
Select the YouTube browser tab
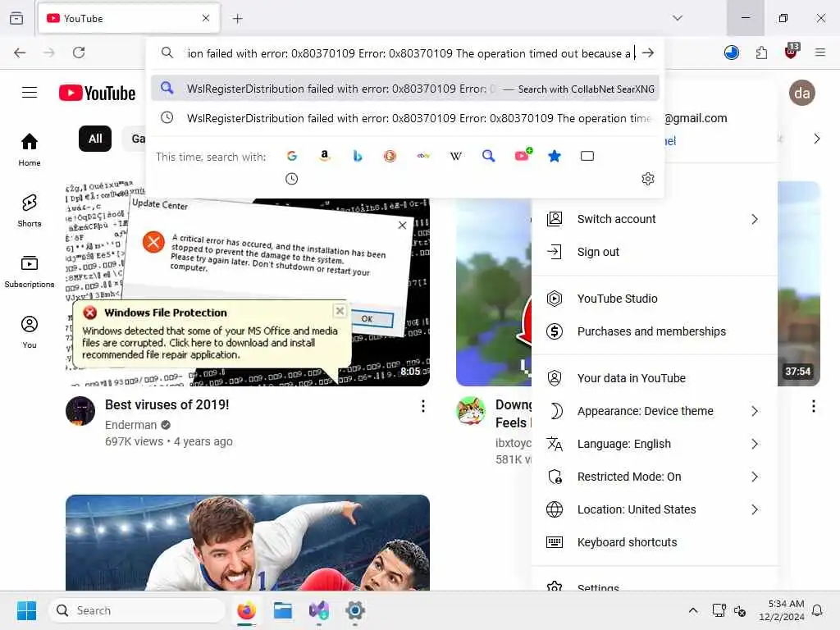point(129,18)
